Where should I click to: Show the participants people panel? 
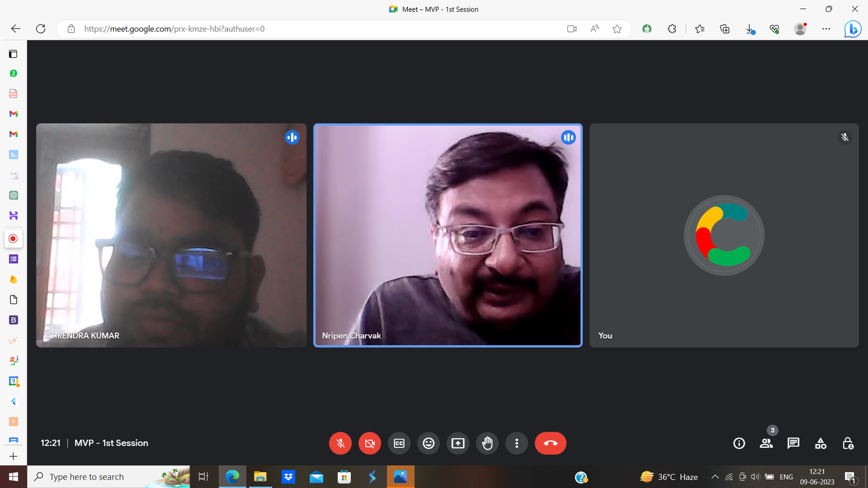coord(766,443)
